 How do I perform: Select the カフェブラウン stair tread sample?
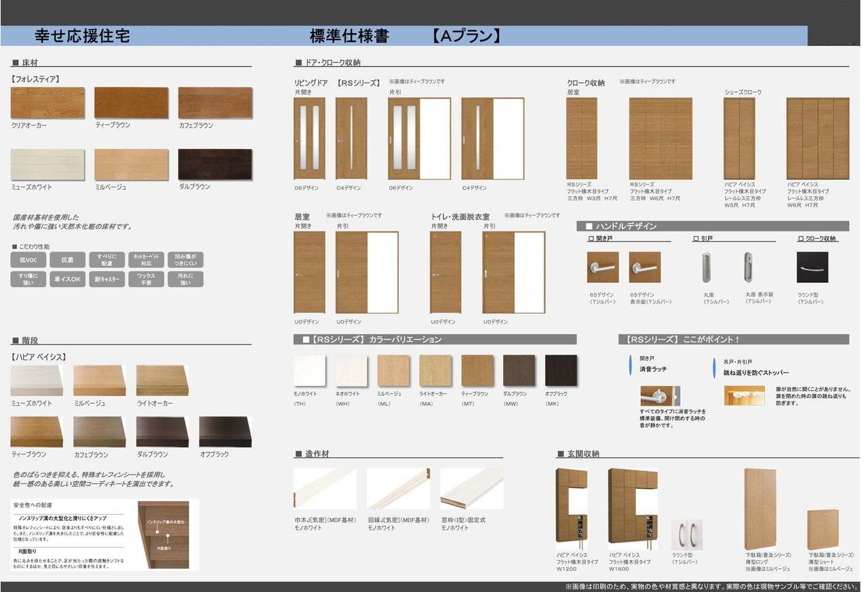point(99,431)
